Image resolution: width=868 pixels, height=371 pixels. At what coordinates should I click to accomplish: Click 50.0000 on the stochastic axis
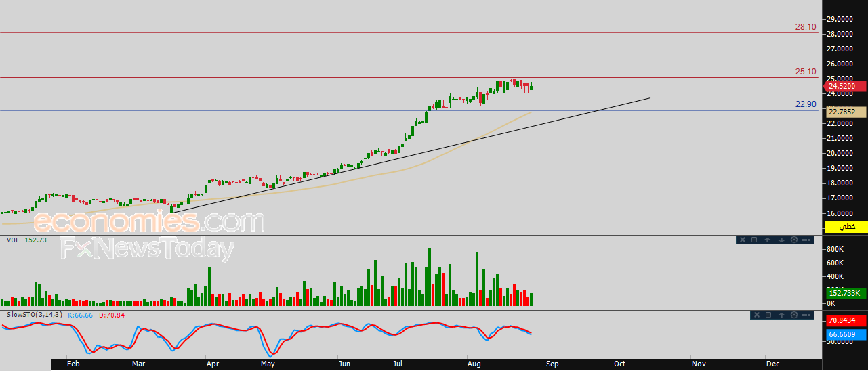click(x=840, y=343)
